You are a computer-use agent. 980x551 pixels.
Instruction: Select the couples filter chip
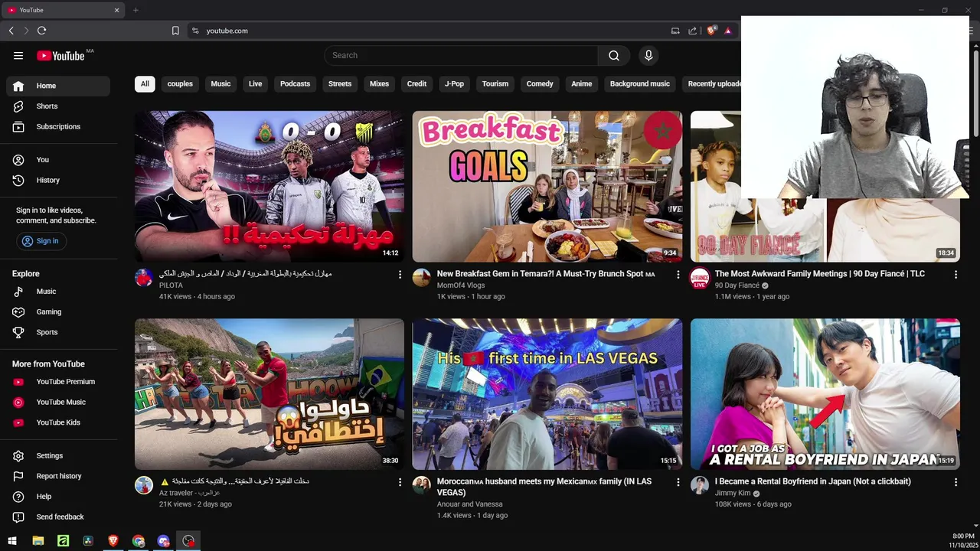pos(180,83)
